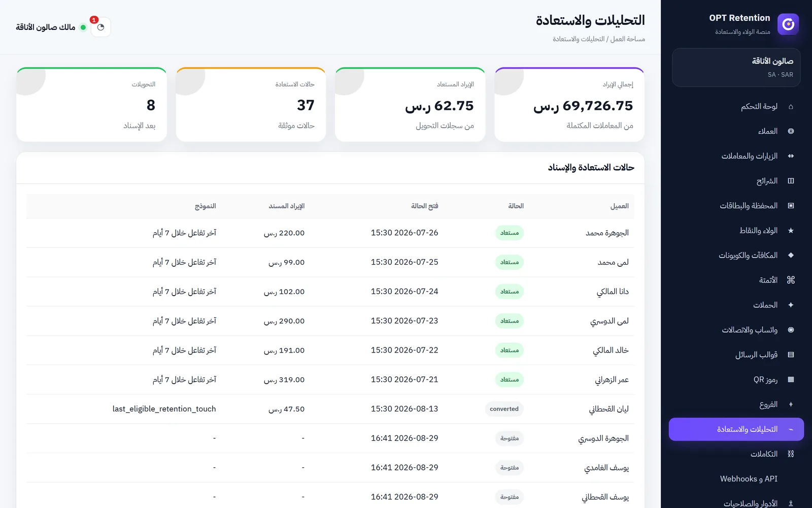Click the command icon beside الأتمتة
The width and height of the screenshot is (812, 508).
click(791, 280)
